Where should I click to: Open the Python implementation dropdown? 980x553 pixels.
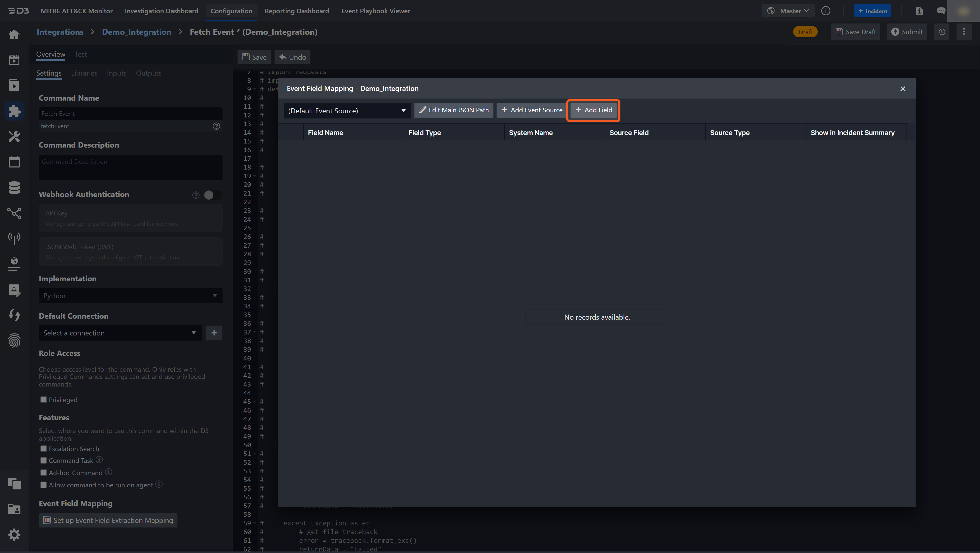(x=130, y=296)
